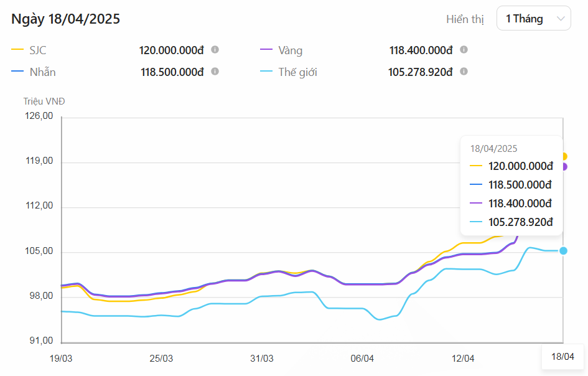Select the light blue Thế giới endpoint dot
588x376 pixels.
(563, 250)
